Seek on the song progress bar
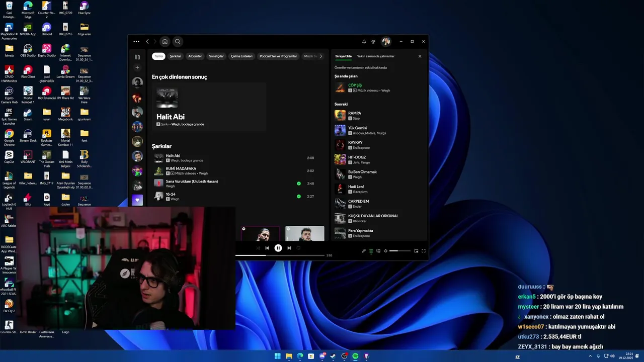Screen dimensions: 644x362 [280, 255]
